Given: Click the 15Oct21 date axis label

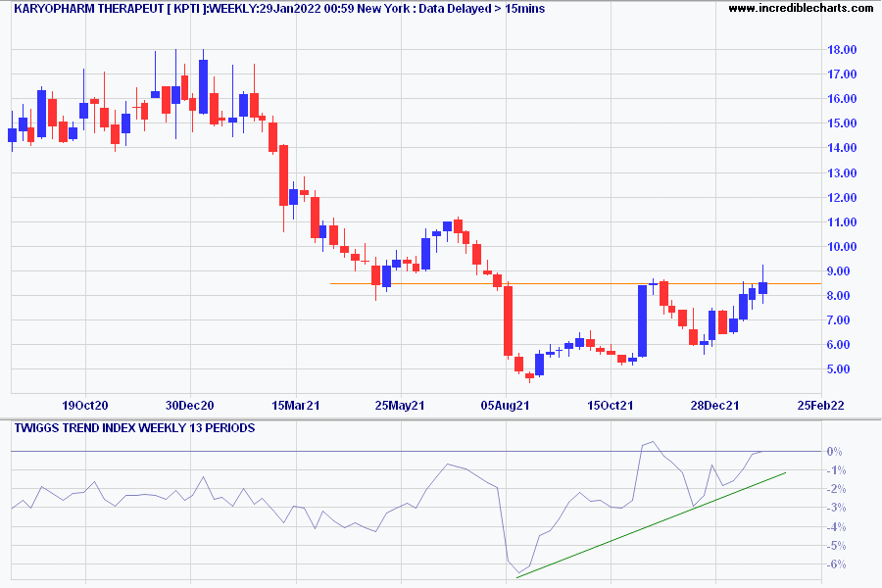Looking at the screenshot, I should pos(611,405).
